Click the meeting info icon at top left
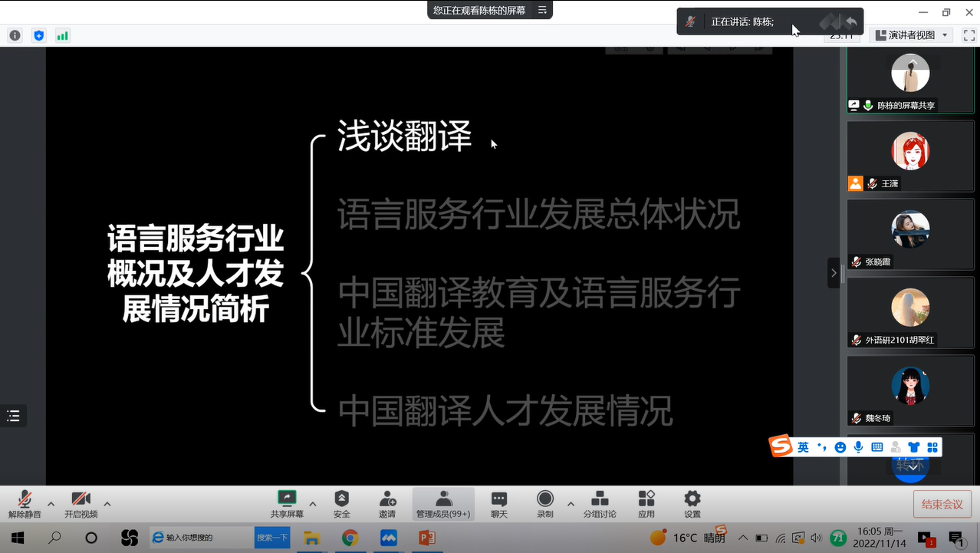Image resolution: width=980 pixels, height=553 pixels. [x=15, y=35]
